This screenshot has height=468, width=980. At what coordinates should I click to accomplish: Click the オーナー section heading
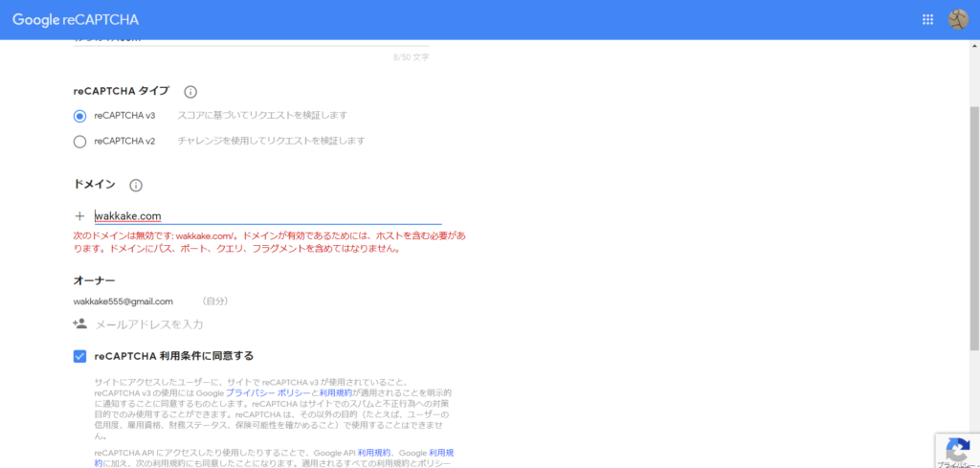click(x=95, y=279)
